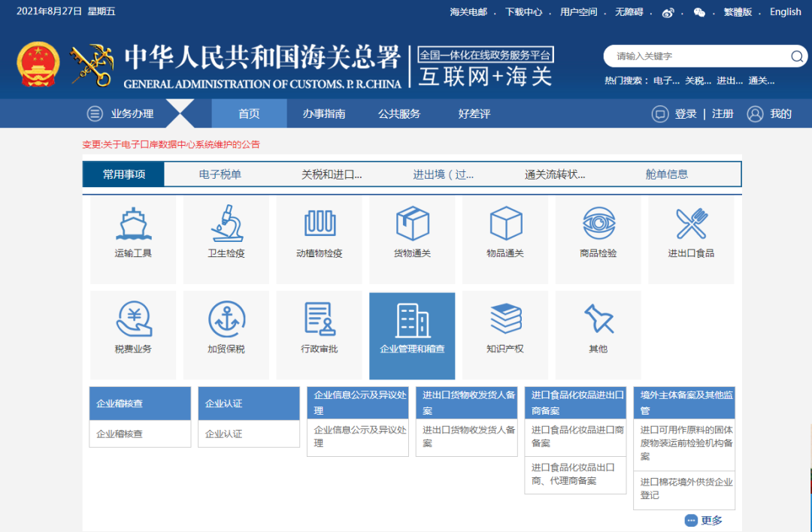This screenshot has height=532, width=812.
Task: Open 进口棉花境外供货企业登记 item
Action: pyautogui.click(x=684, y=490)
